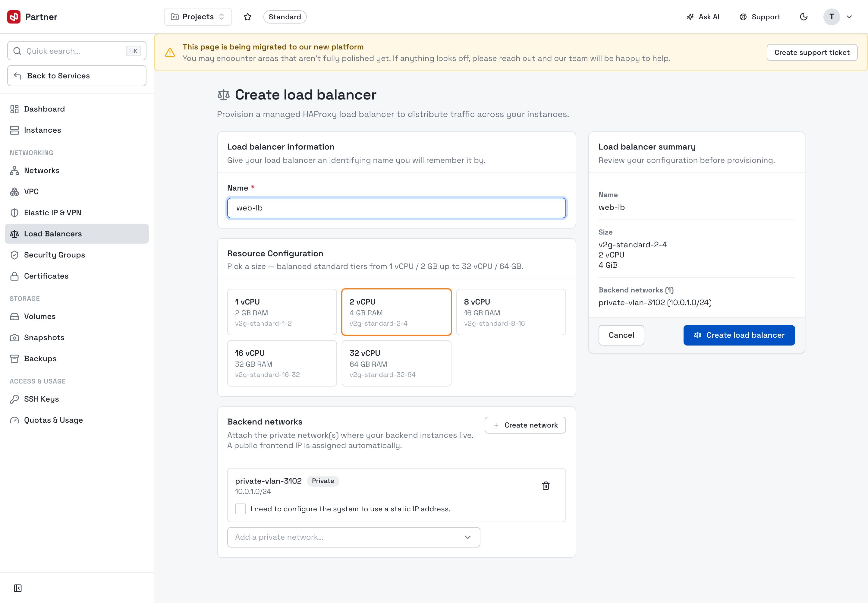Open SSH Keys page
Viewport: 868px width, 603px height.
[x=77, y=399]
